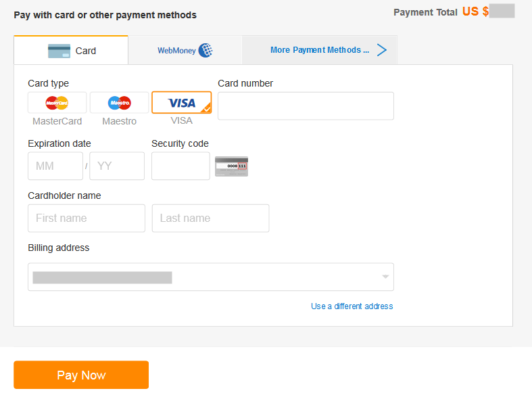Select the VISA card type

pos(182,103)
